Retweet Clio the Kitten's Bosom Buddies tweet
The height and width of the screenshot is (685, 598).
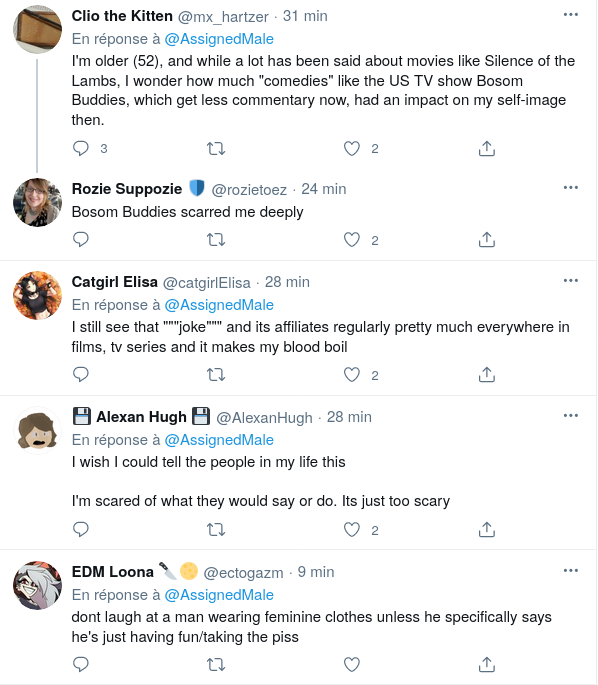tap(216, 149)
